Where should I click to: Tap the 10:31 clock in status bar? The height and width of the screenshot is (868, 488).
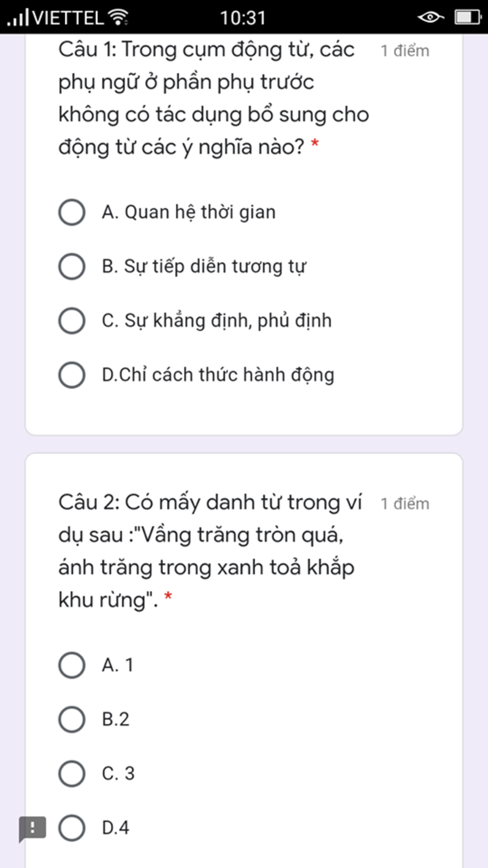click(x=243, y=18)
